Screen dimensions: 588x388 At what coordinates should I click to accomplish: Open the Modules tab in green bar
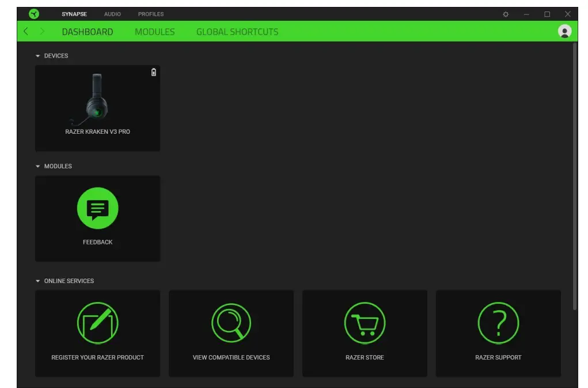[x=154, y=32]
